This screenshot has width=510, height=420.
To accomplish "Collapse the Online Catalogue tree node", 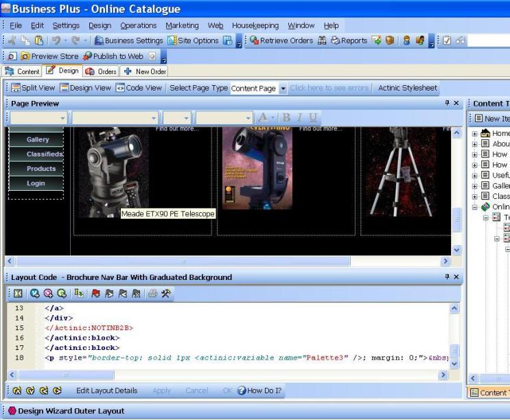I will coord(475,207).
